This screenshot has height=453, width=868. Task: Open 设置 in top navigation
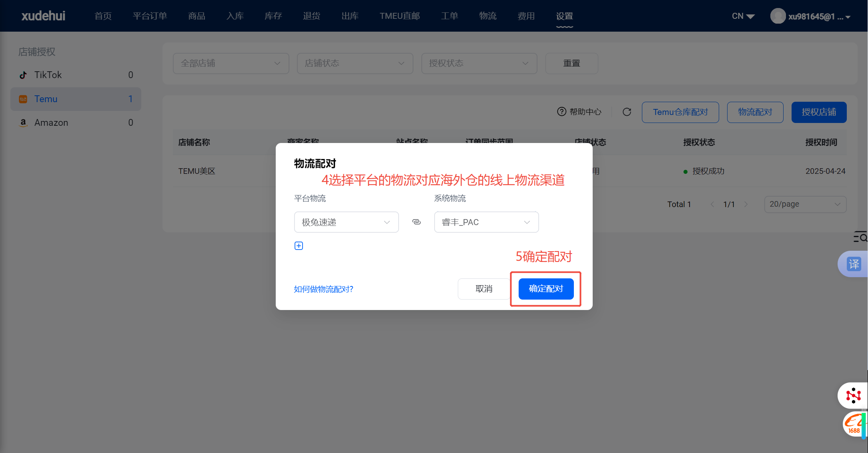(565, 16)
